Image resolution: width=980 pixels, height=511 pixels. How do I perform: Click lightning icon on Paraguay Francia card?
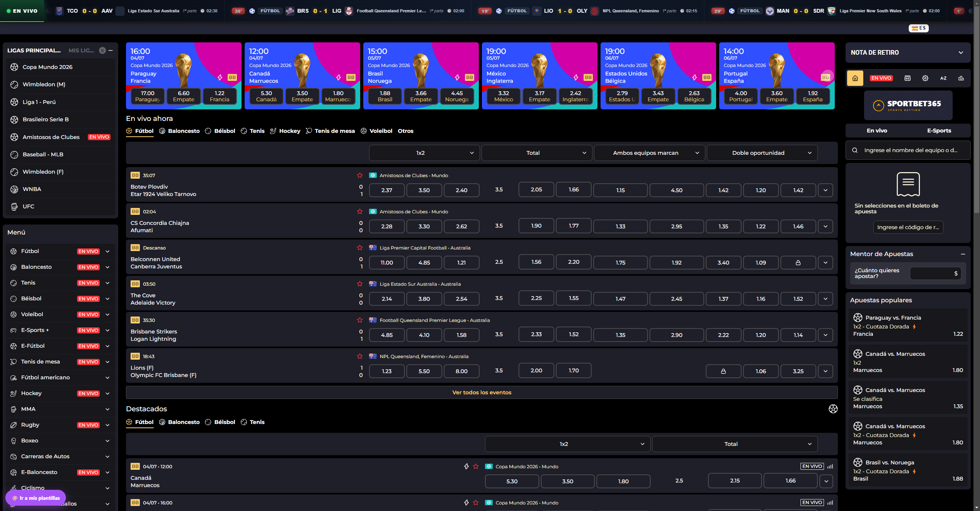(220, 77)
